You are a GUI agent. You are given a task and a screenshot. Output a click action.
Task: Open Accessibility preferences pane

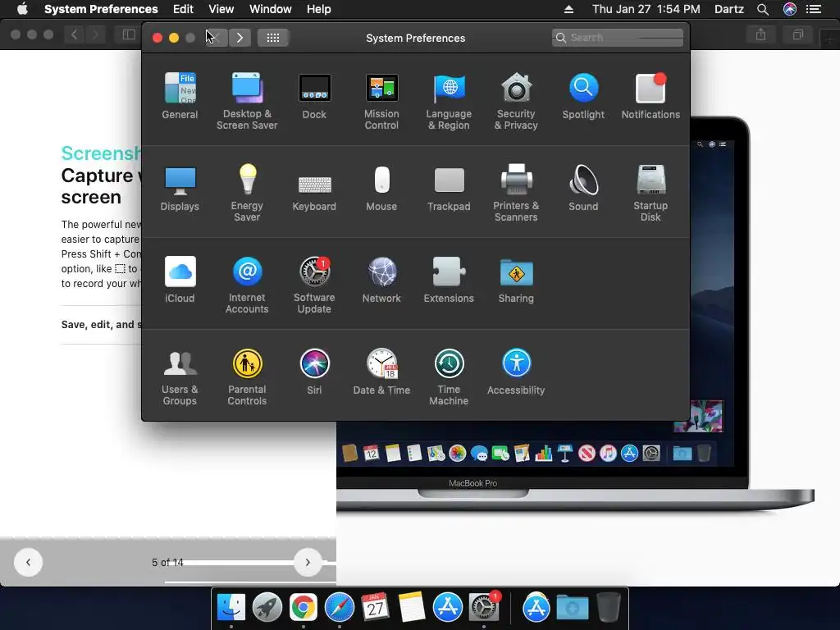click(516, 372)
